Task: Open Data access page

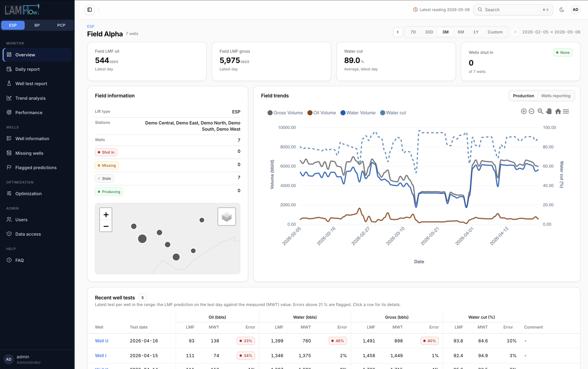Action: [x=37, y=234]
